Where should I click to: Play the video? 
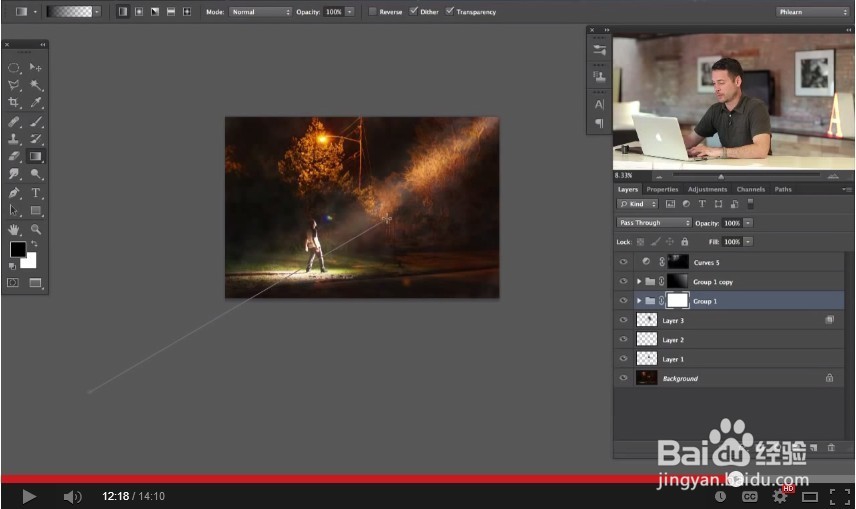[29, 496]
